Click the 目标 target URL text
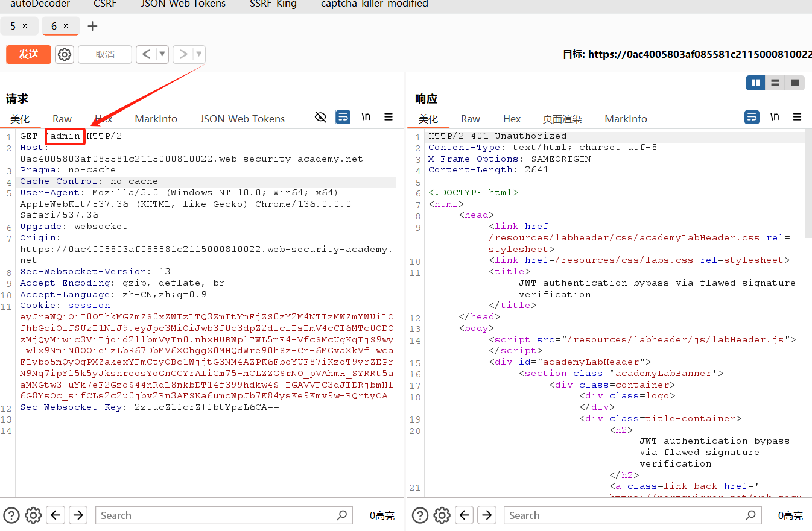This screenshot has width=812, height=531. [687, 54]
